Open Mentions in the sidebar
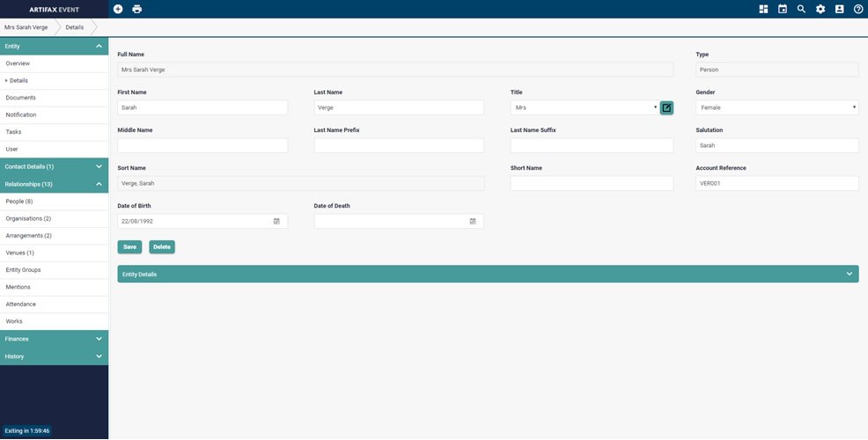 click(x=55, y=287)
